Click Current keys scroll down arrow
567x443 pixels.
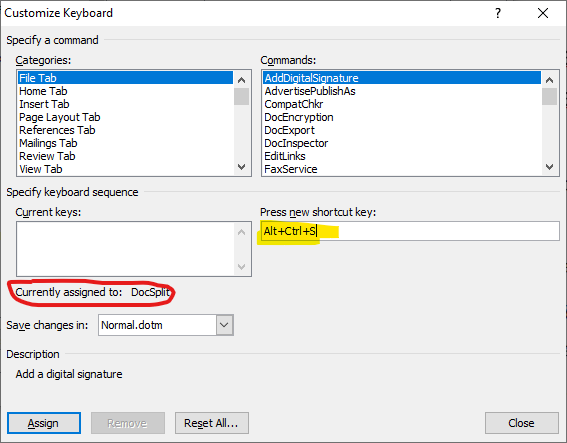(x=242, y=267)
